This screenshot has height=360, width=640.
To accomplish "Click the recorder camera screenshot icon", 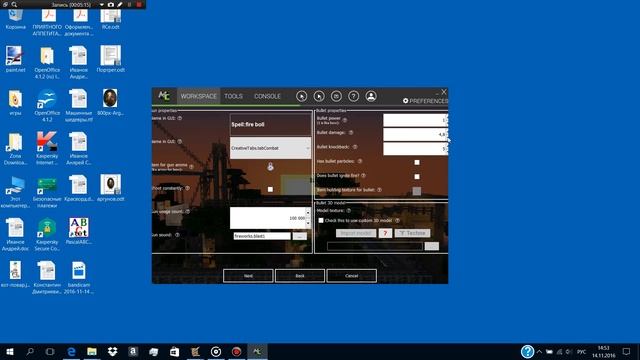I will point(111,4).
